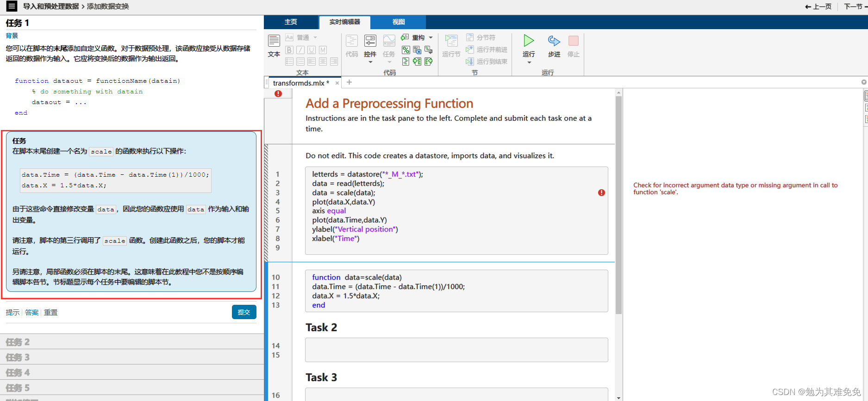
Task: Toggle monospace M formatting
Action: click(323, 50)
